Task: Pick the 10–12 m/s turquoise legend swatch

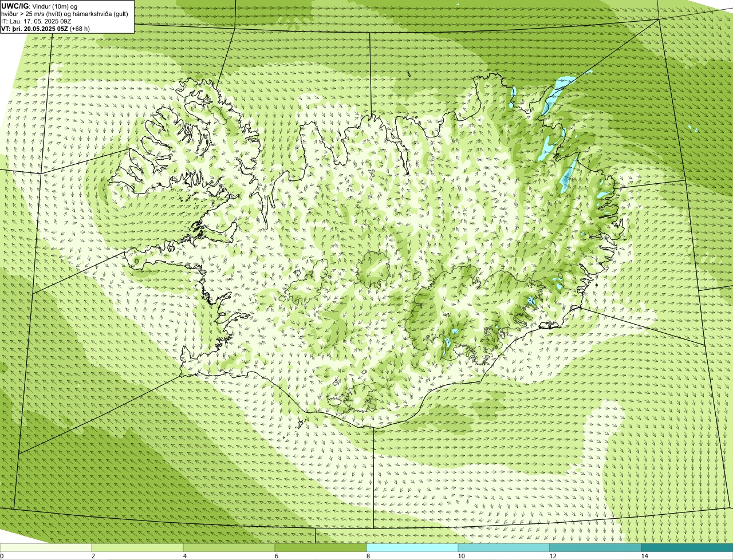Action: [504, 547]
